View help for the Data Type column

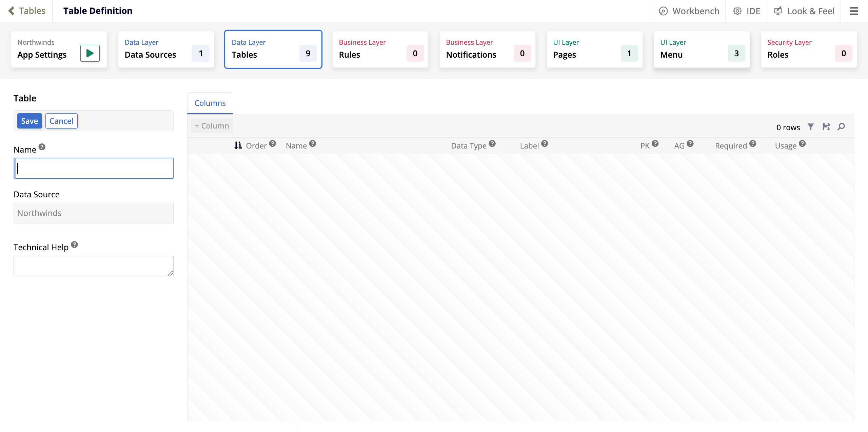(492, 143)
